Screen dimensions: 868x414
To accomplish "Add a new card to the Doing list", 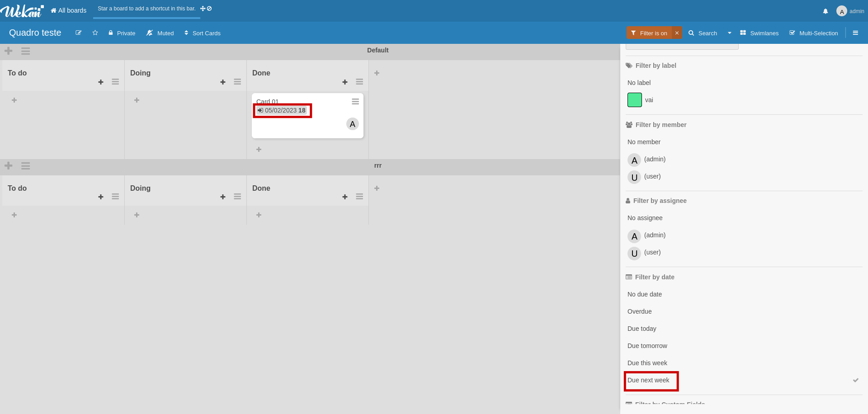I will pyautogui.click(x=223, y=82).
